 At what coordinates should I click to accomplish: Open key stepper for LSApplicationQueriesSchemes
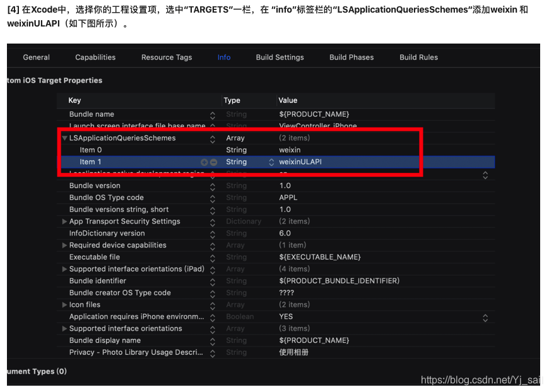[213, 140]
